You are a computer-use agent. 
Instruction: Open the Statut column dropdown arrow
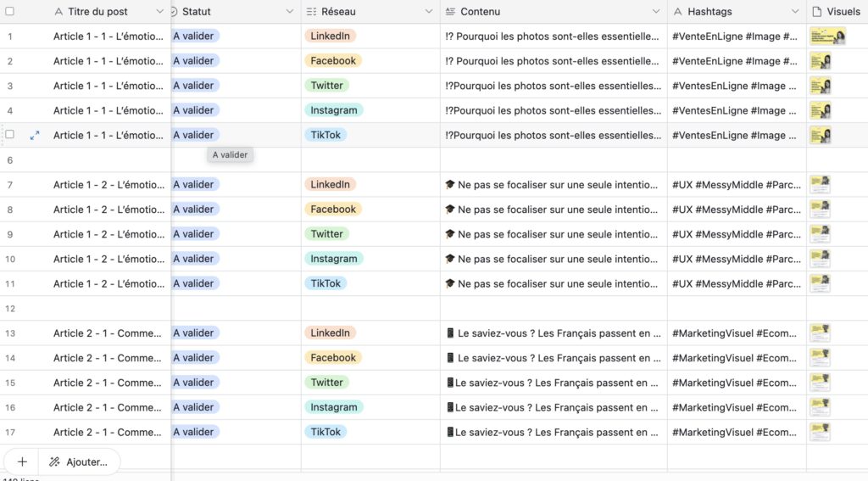(x=290, y=11)
